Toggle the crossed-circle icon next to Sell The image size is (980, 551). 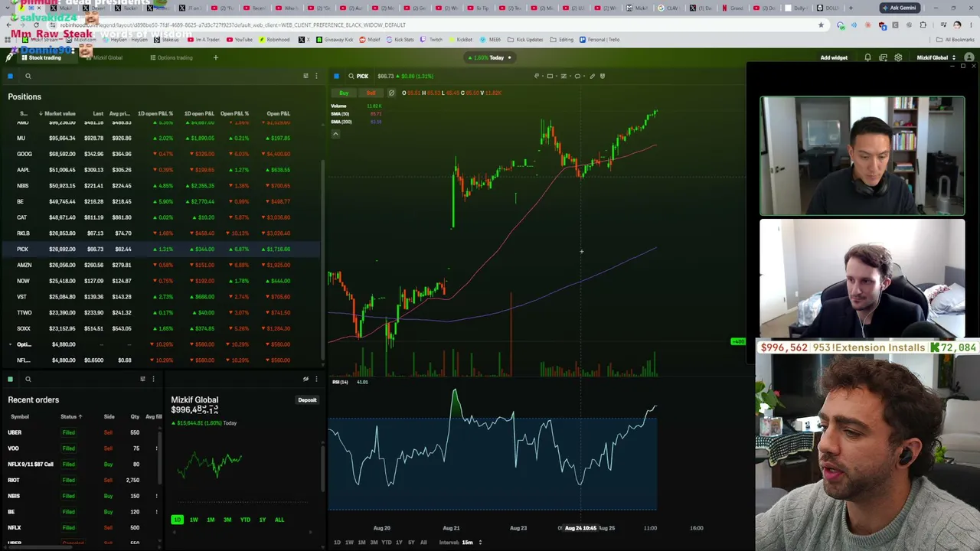pos(391,93)
